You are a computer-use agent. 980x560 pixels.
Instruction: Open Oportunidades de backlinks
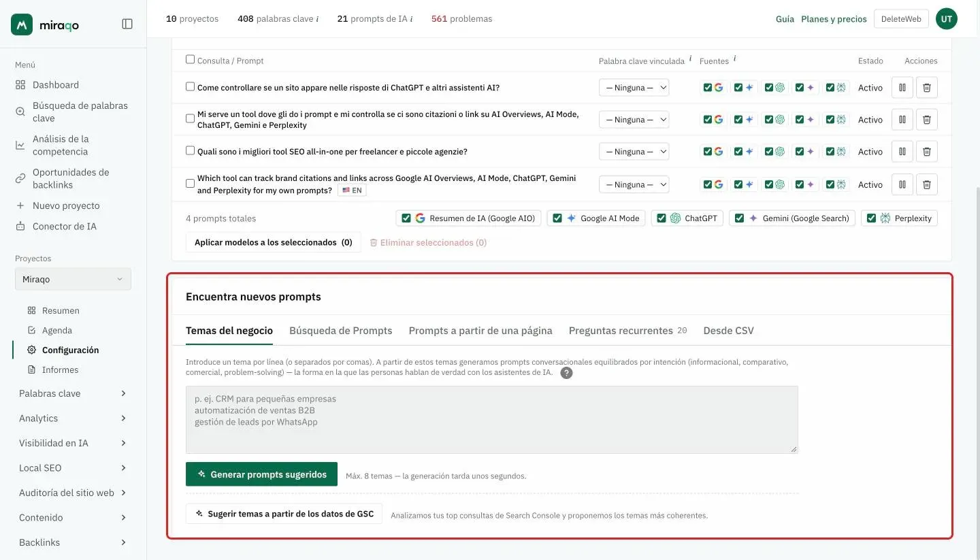[x=73, y=178]
